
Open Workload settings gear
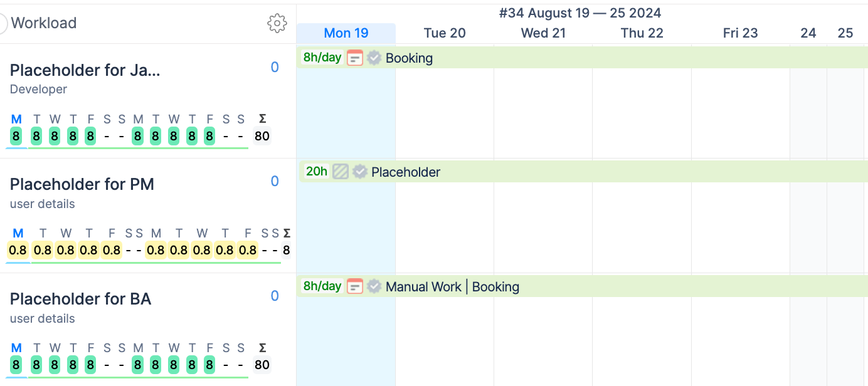(x=277, y=24)
